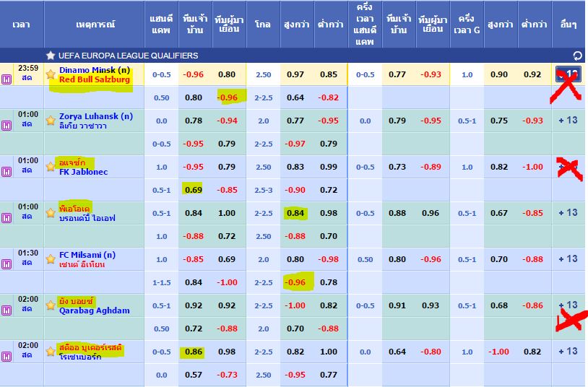Star the Qarabag Aghdam match
Image resolution: width=588 pixels, height=387 pixels.
tap(51, 305)
